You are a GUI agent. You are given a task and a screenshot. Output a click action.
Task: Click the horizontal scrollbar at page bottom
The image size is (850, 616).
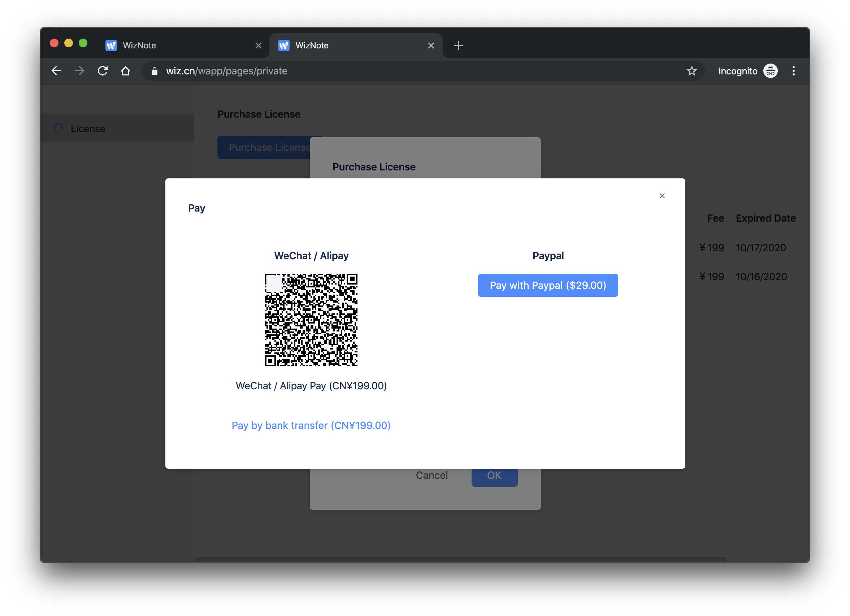pyautogui.click(x=461, y=559)
